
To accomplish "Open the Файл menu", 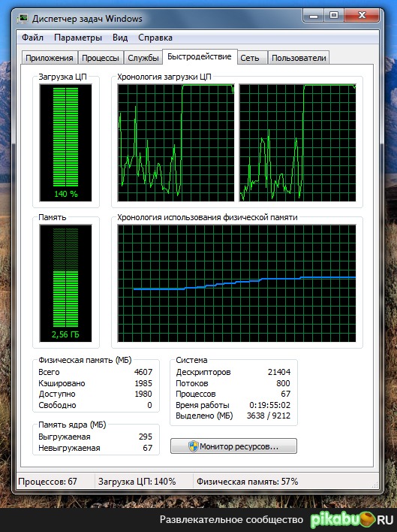I will 32,38.
